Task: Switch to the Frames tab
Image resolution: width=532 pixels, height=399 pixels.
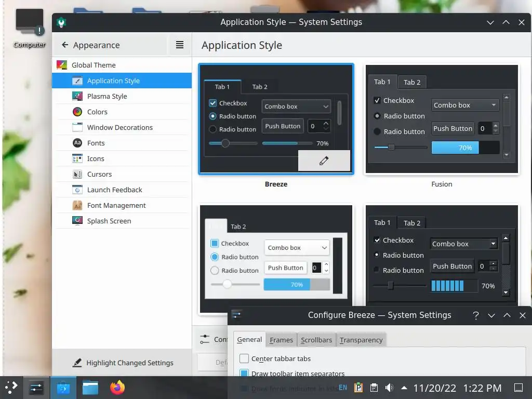Action: (281, 340)
